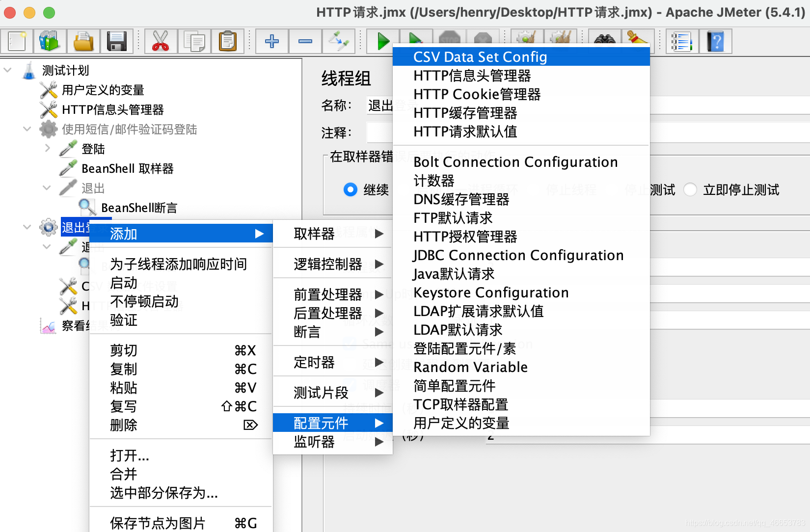Choose 复制 from the context menu
The width and height of the screenshot is (810, 532).
pos(181,369)
